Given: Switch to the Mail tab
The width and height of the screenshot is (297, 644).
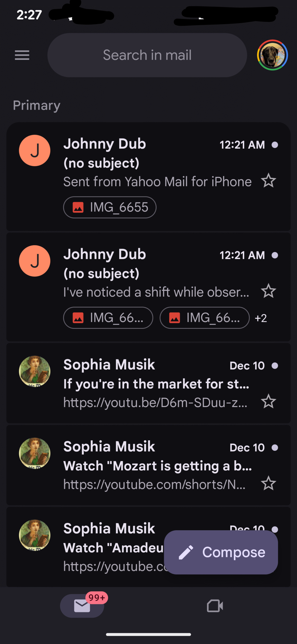Looking at the screenshot, I should click(x=82, y=606).
